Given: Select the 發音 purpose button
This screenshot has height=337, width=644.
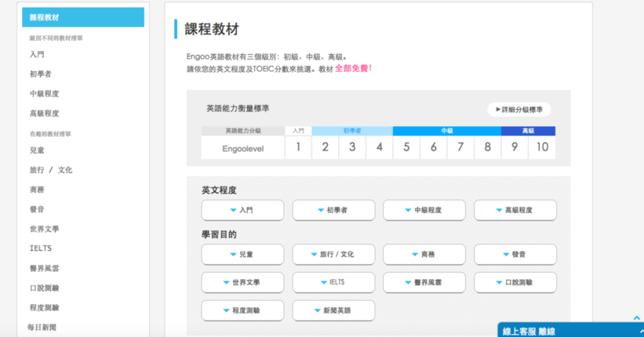Looking at the screenshot, I should point(515,255).
